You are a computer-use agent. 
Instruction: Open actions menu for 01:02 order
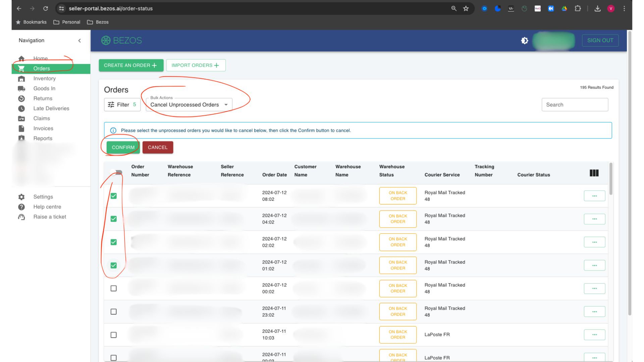[594, 265]
